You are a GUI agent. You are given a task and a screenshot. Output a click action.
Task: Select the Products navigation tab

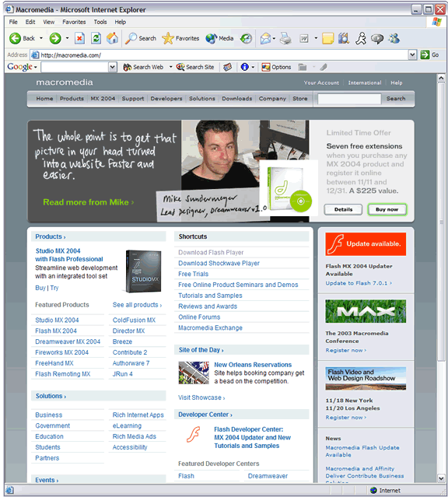[x=72, y=99]
